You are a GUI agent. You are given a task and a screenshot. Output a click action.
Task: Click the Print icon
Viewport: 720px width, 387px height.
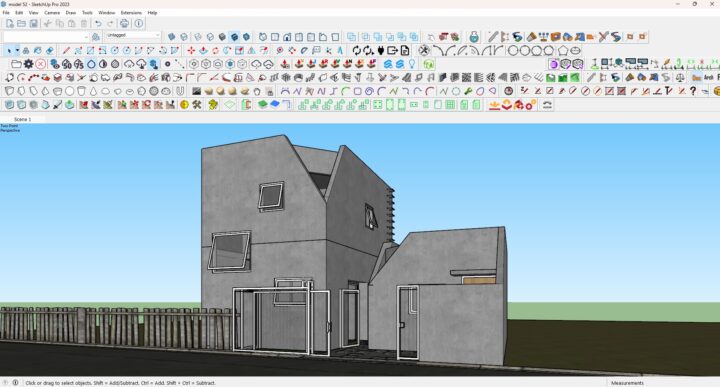[124, 23]
